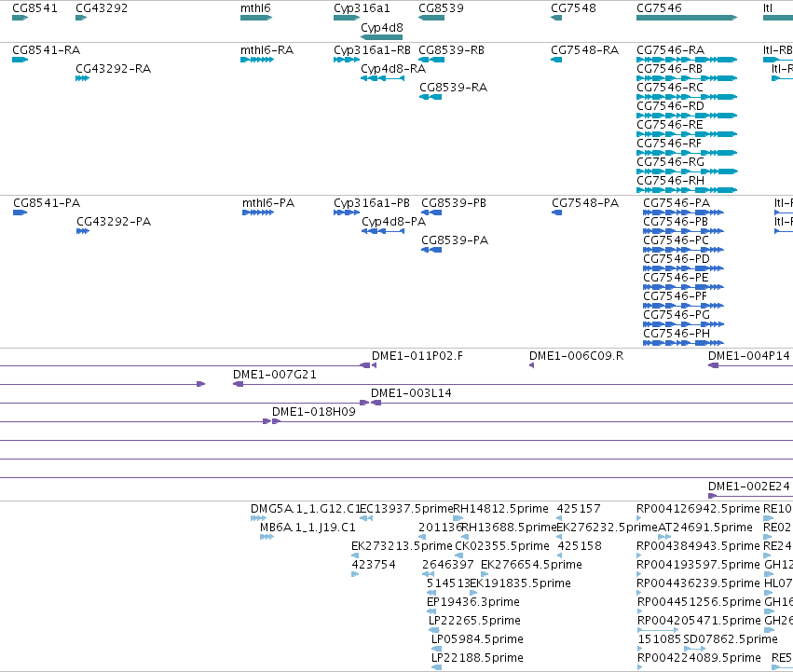Viewport: 793px width, 672px height.
Task: Click the mthl6-PA protein glyph
Action: coord(258,213)
